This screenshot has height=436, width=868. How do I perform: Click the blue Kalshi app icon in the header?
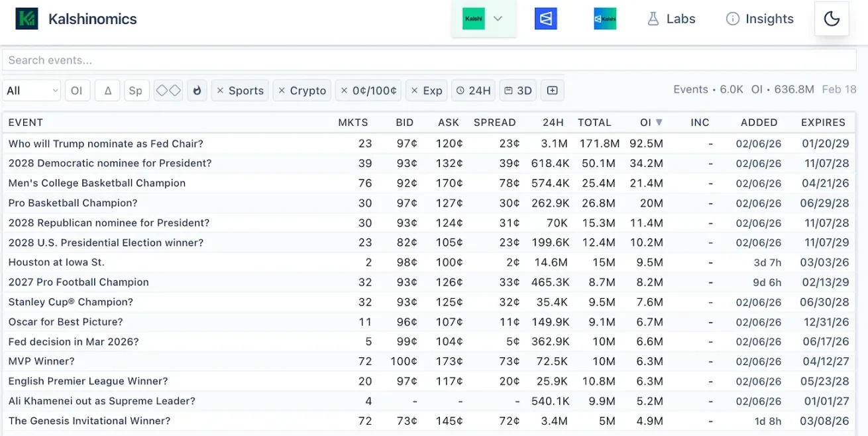click(545, 19)
